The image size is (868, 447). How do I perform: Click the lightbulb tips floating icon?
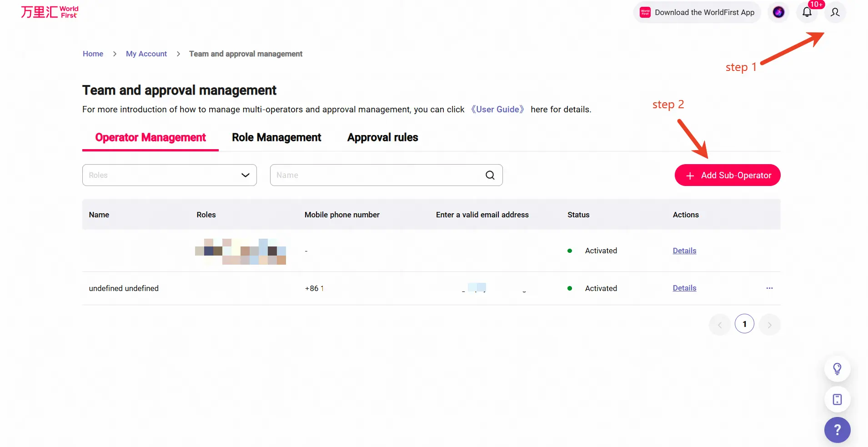click(837, 369)
